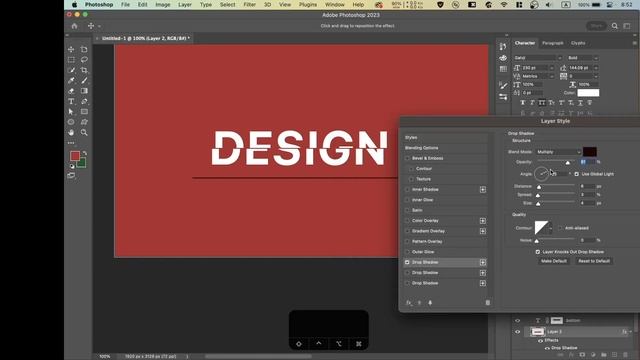Open the Blend Mode Multiply dropdown
The image size is (640, 360).
(x=558, y=152)
